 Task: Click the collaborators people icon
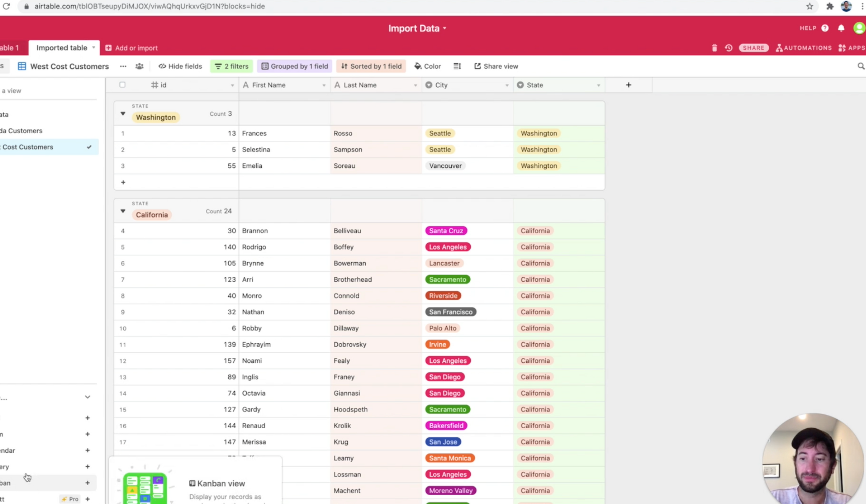point(139,66)
